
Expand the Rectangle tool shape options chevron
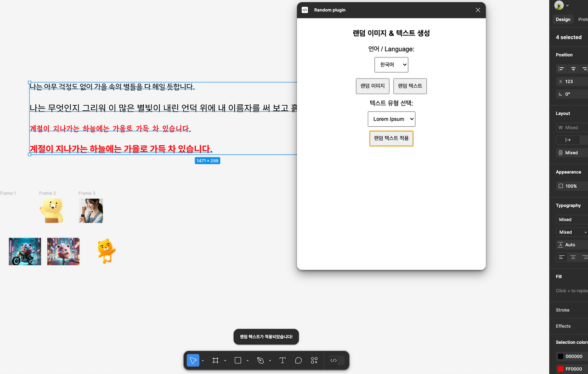(x=247, y=360)
